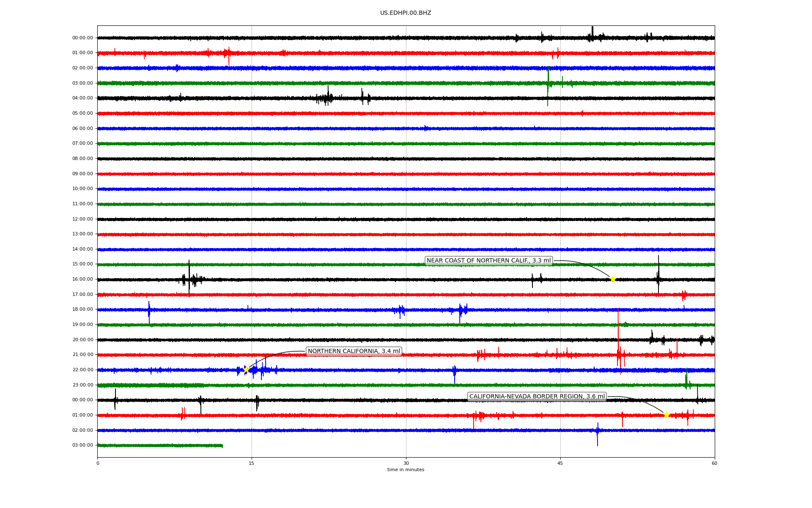Select the NEAR COAST OF NORTHERN CALIF. 3.3 ml label
Image resolution: width=812 pixels, height=508 pixels.
click(x=488, y=261)
